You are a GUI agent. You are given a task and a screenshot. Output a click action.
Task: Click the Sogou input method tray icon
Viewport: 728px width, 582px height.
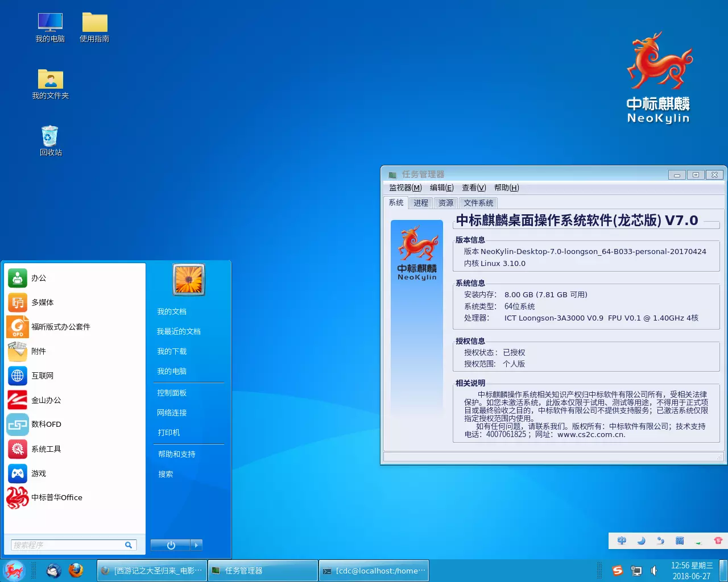click(x=618, y=571)
